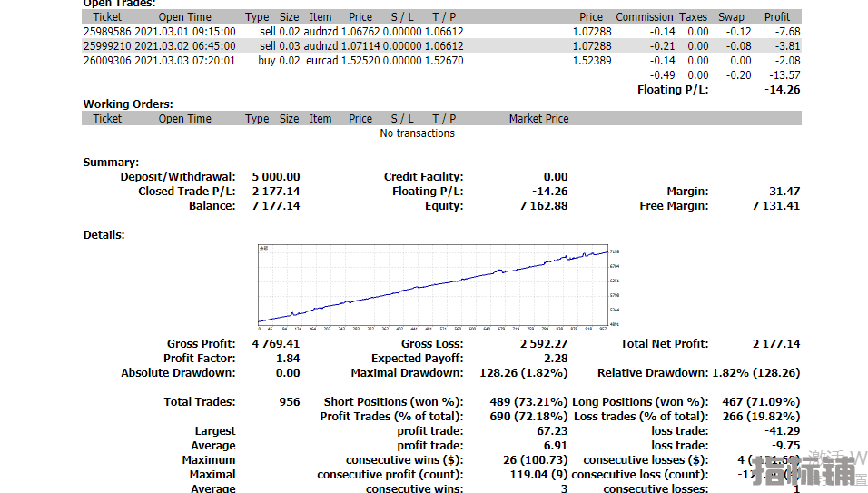
Task: Select ticket number 26009306
Action: (x=107, y=60)
